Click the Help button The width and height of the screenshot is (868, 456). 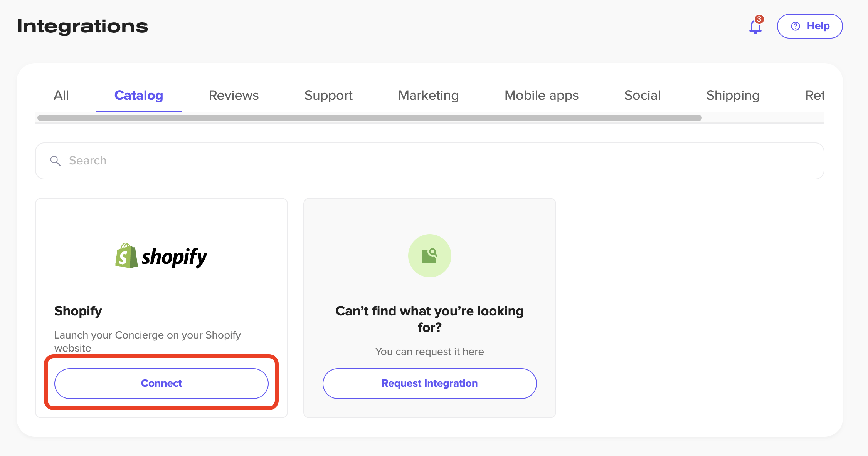point(809,26)
